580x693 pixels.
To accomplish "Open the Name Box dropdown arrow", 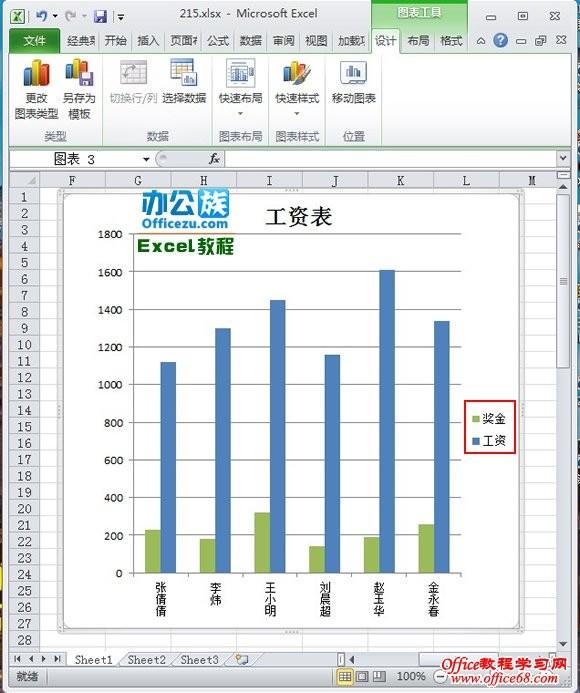I will (x=146, y=159).
